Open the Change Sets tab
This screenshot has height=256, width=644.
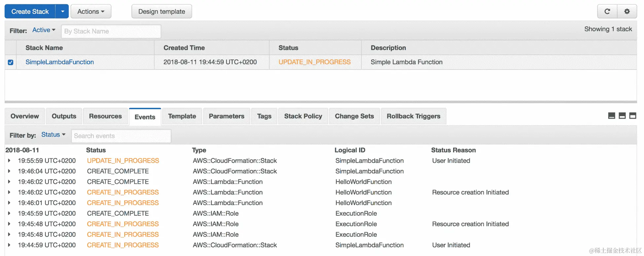coord(354,116)
